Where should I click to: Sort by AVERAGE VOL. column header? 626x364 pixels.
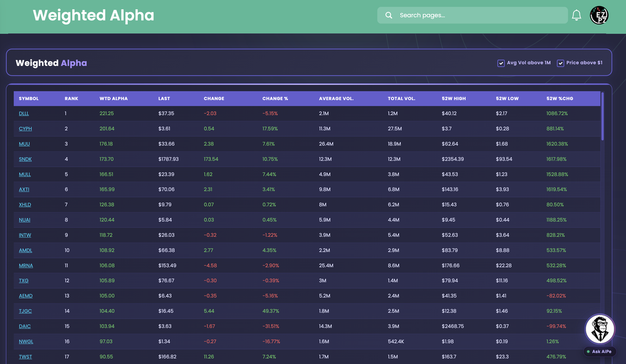coord(336,98)
